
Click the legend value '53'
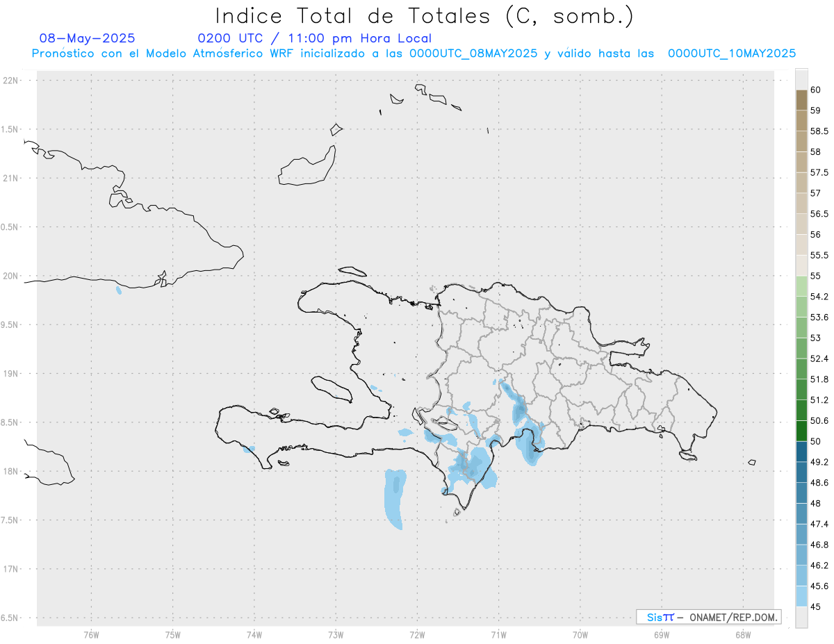[x=815, y=338]
